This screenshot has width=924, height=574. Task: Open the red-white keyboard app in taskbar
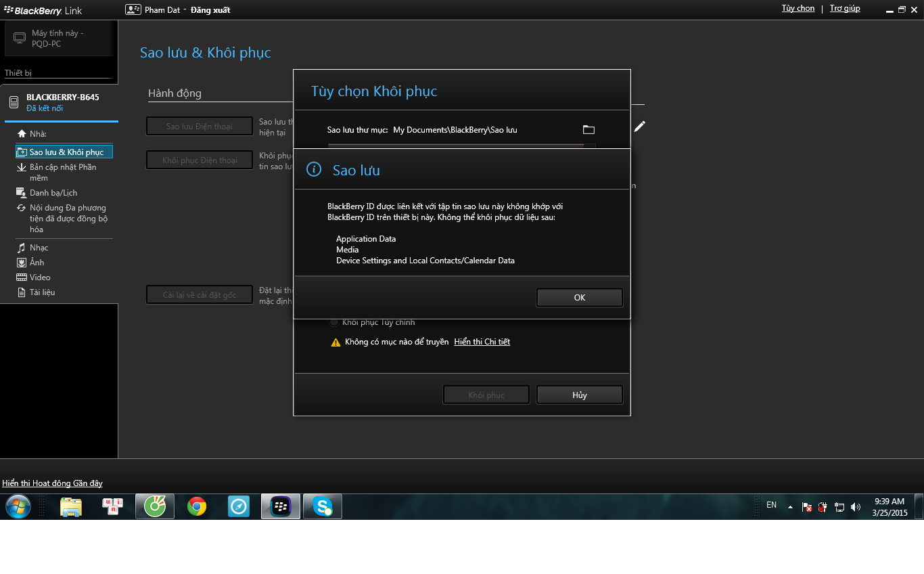(x=113, y=506)
